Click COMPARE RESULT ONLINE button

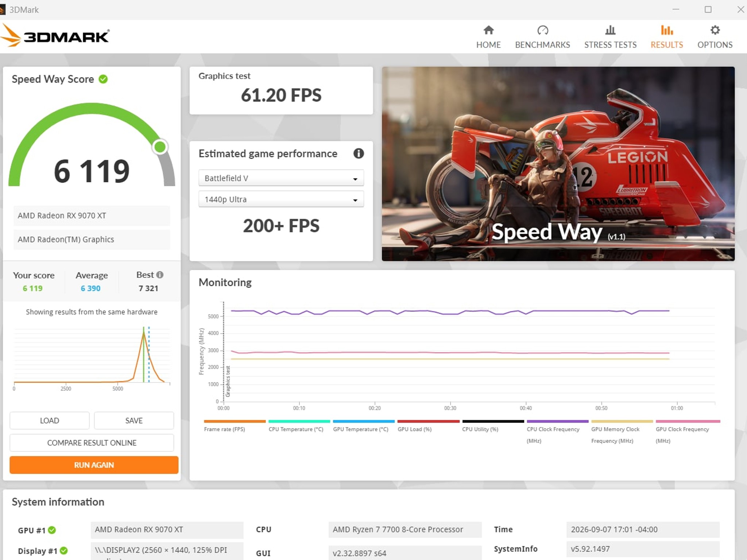[x=92, y=443]
